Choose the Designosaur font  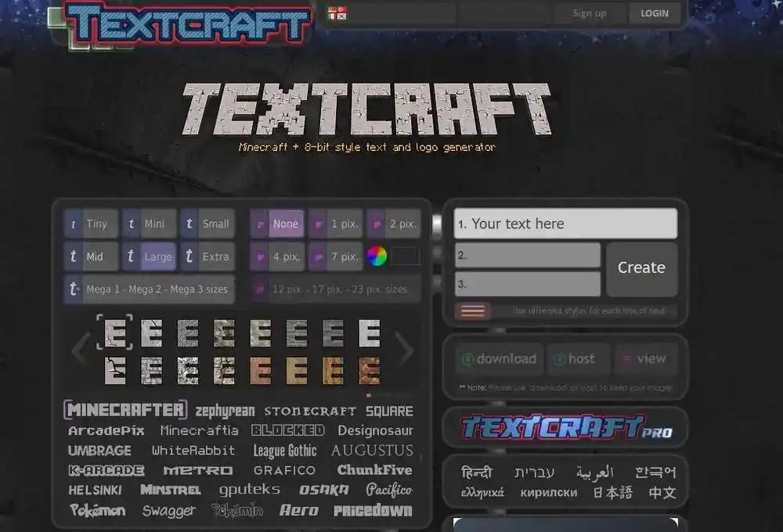pos(376,430)
